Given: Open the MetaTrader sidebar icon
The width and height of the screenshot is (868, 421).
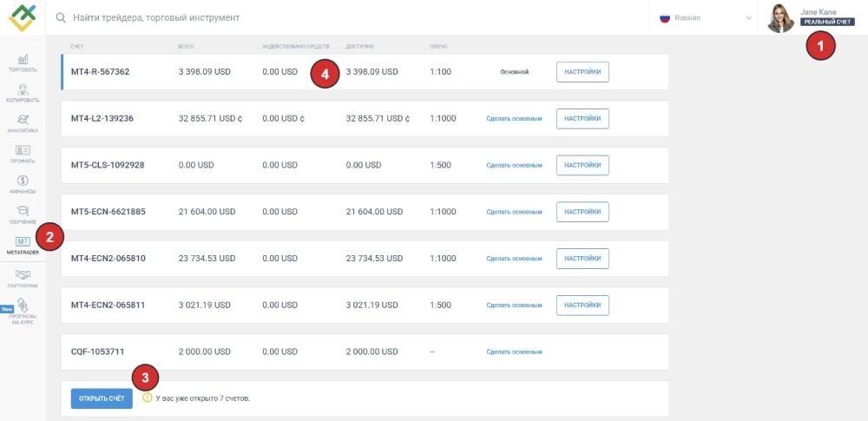Looking at the screenshot, I should (23, 241).
